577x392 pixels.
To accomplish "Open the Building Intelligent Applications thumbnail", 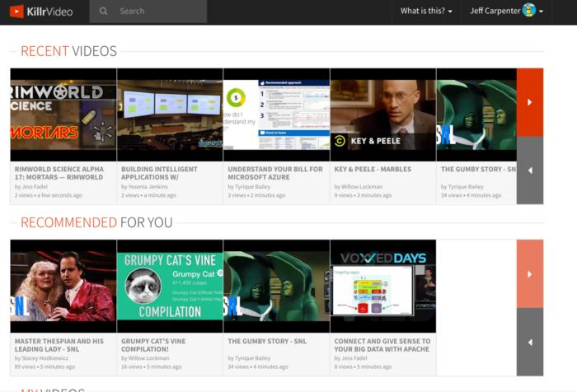I will pyautogui.click(x=170, y=114).
